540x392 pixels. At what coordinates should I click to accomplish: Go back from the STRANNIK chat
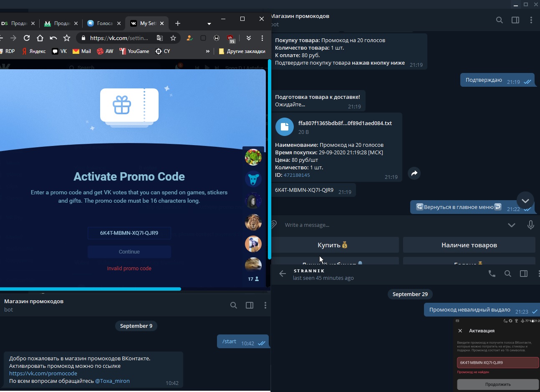283,274
